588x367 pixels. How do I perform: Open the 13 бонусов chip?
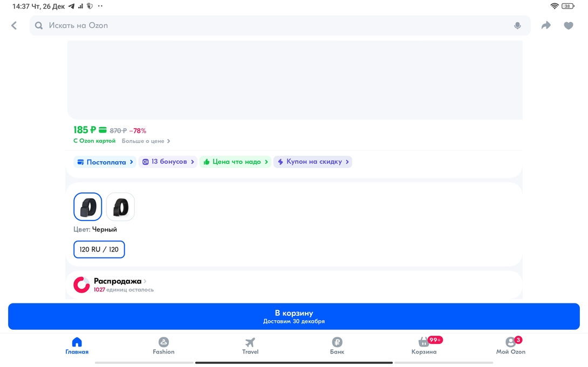[x=168, y=162]
